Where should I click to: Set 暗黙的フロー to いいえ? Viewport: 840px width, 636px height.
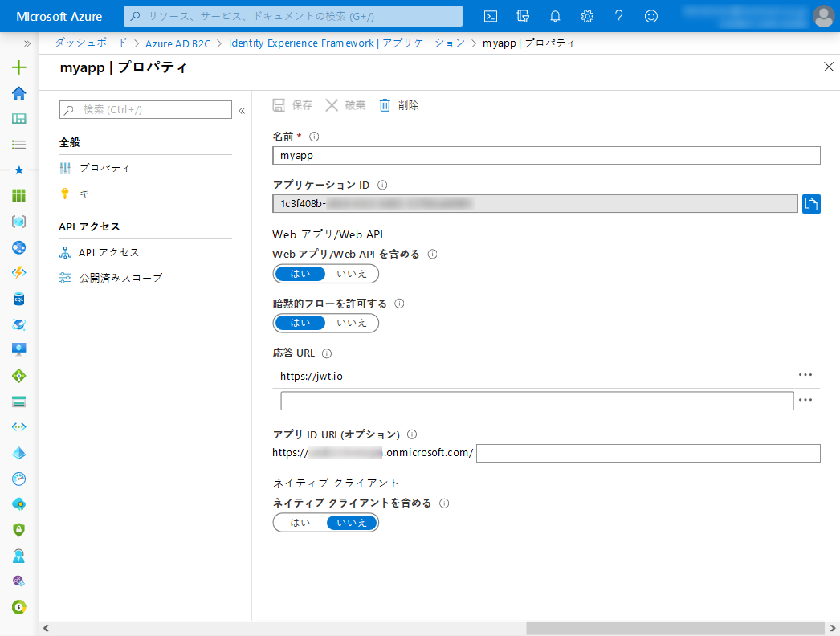352,323
